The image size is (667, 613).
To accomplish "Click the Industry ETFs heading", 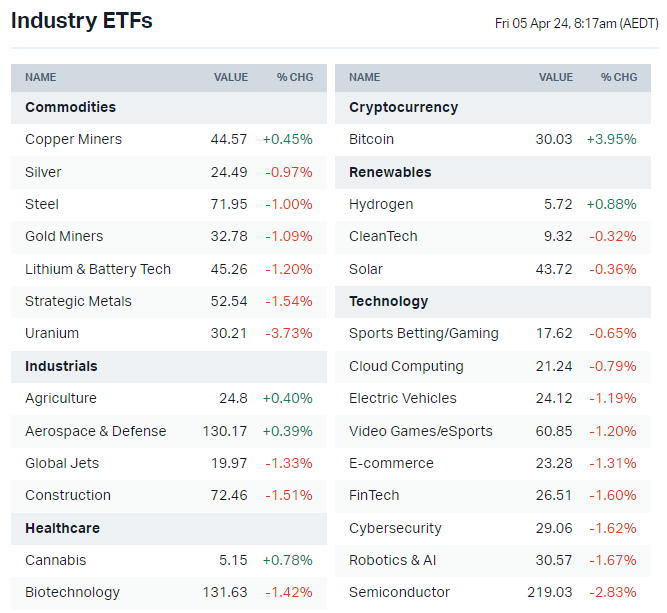I will click(x=82, y=21).
